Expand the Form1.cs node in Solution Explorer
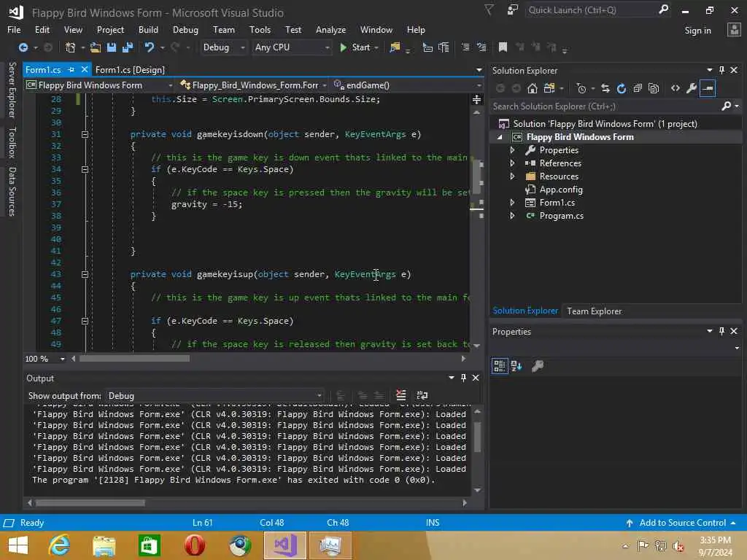This screenshot has width=747, height=560. tap(513, 203)
